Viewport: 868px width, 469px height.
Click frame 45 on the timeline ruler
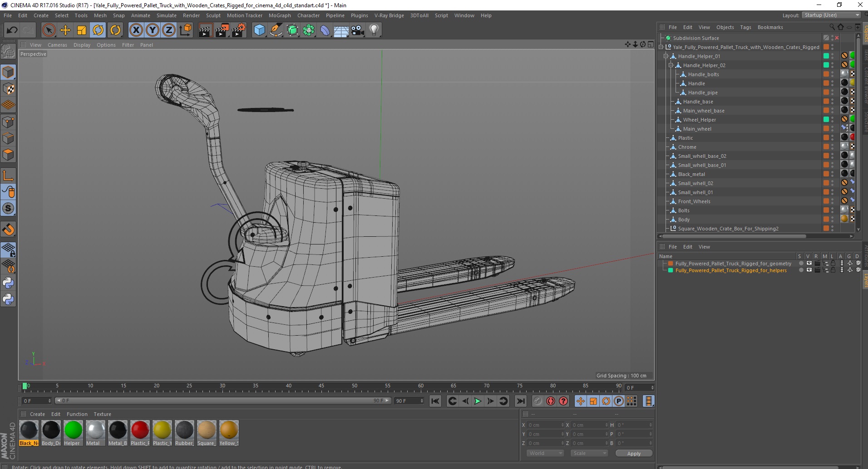pos(321,387)
